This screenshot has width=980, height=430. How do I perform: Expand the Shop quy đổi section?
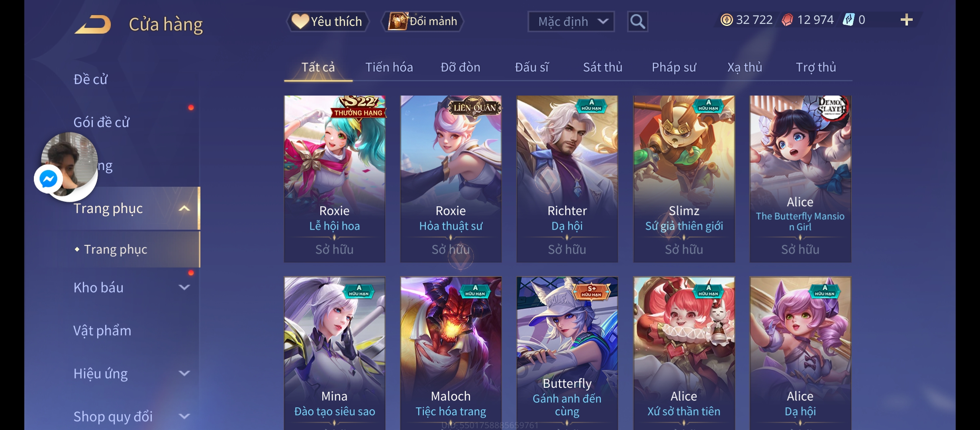click(x=184, y=416)
